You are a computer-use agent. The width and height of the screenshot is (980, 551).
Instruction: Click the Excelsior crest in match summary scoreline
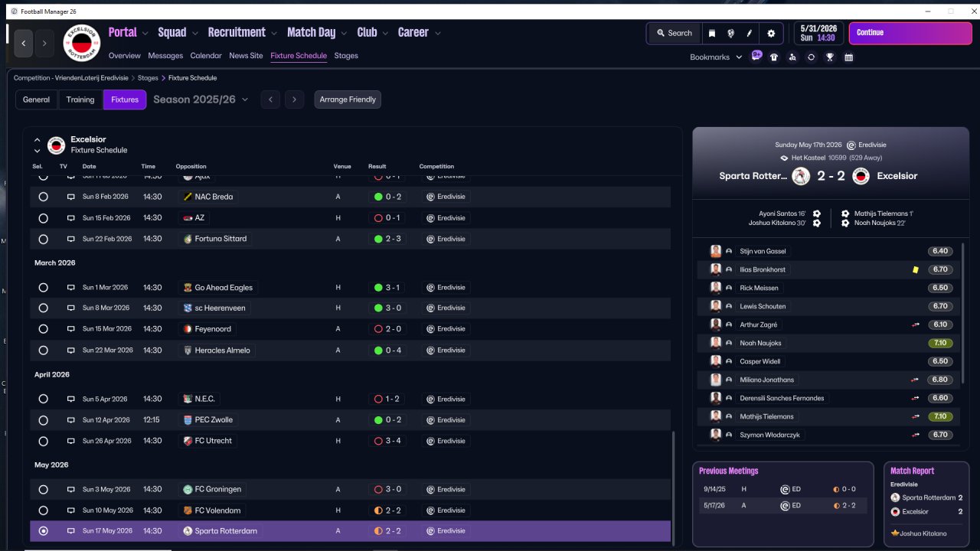click(x=861, y=176)
